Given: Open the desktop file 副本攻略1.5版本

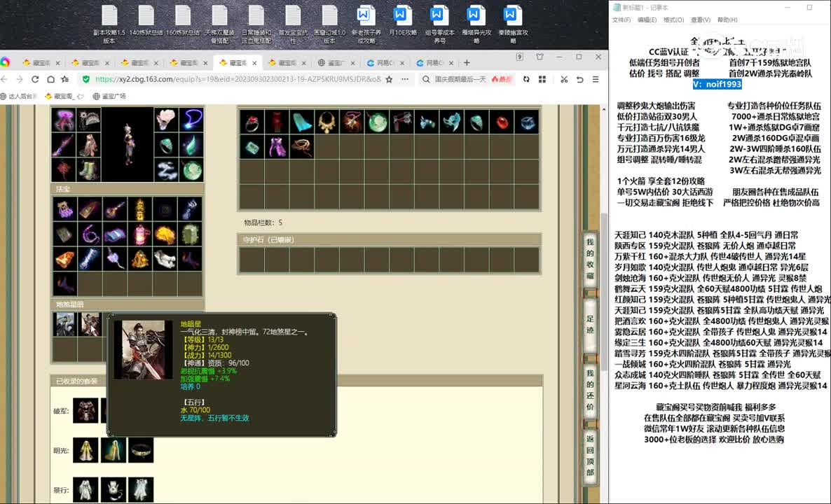Looking at the screenshot, I should tap(109, 24).
